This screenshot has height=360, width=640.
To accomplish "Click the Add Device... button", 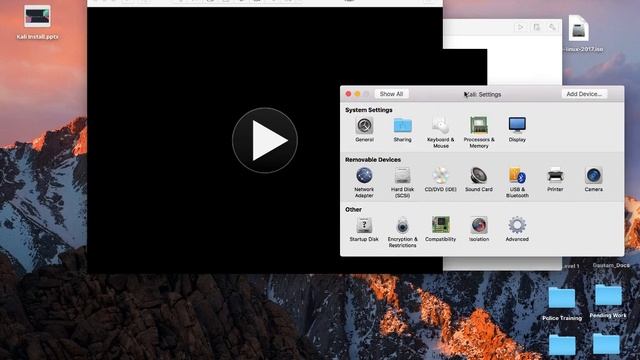I will (x=584, y=94).
